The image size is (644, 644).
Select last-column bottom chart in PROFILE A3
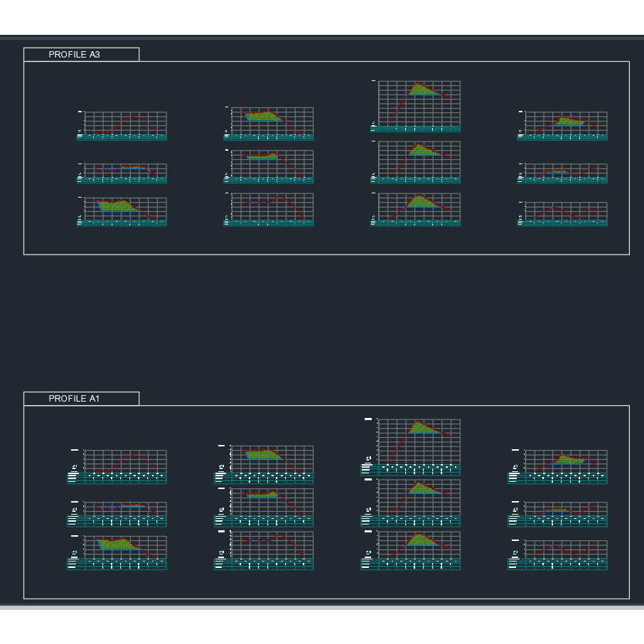tap(566, 210)
